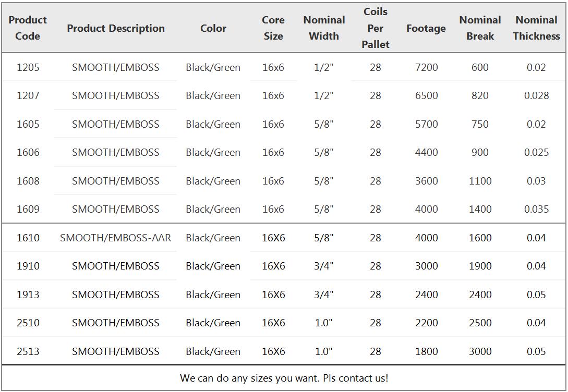Click footage value 2200
568x392 pixels.
point(426,323)
